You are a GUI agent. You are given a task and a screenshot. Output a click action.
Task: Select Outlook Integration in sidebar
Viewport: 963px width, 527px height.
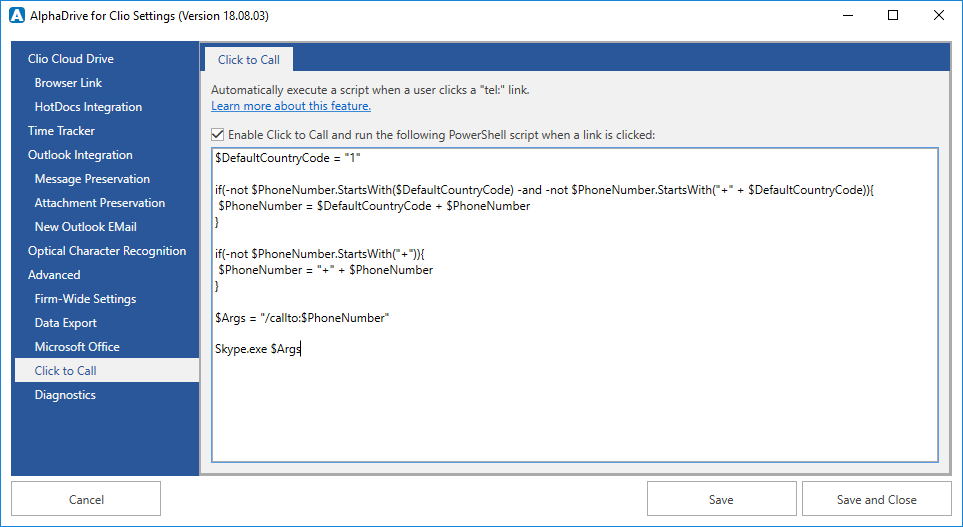pyautogui.click(x=80, y=155)
